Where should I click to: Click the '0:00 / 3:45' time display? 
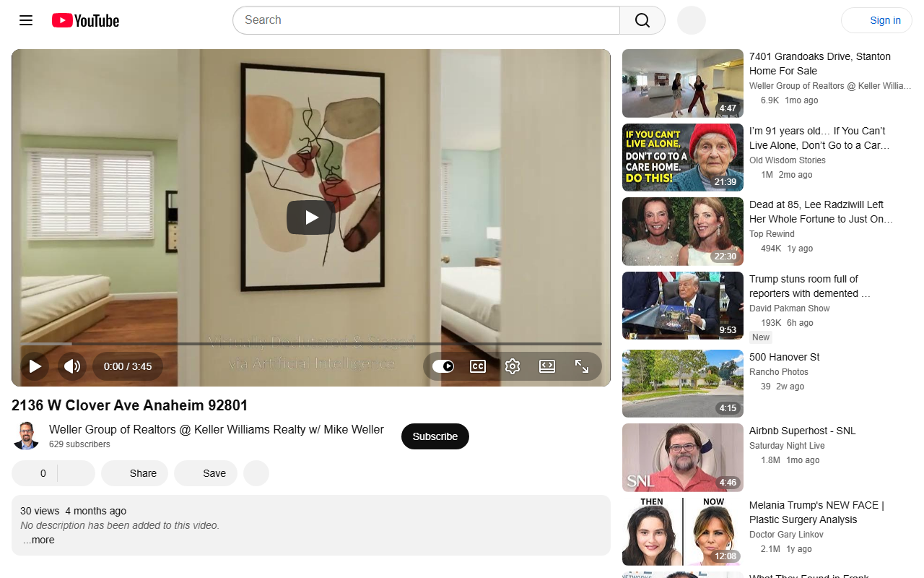point(128,366)
